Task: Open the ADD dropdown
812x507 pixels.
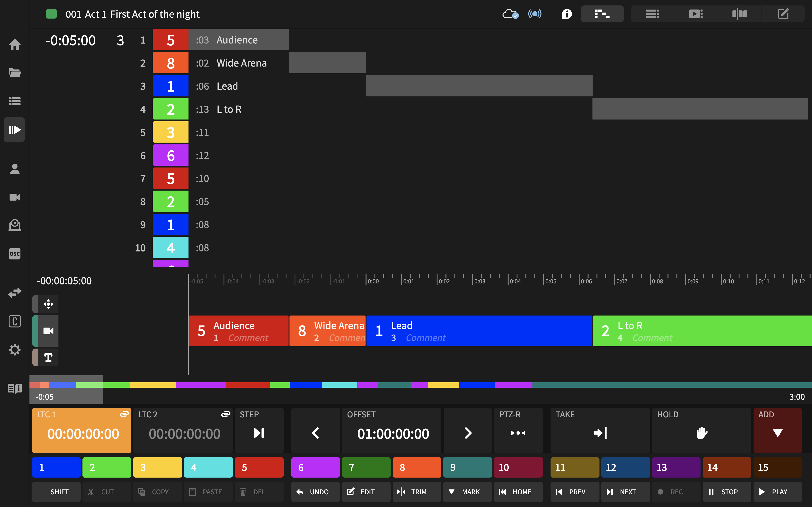Action: click(777, 433)
